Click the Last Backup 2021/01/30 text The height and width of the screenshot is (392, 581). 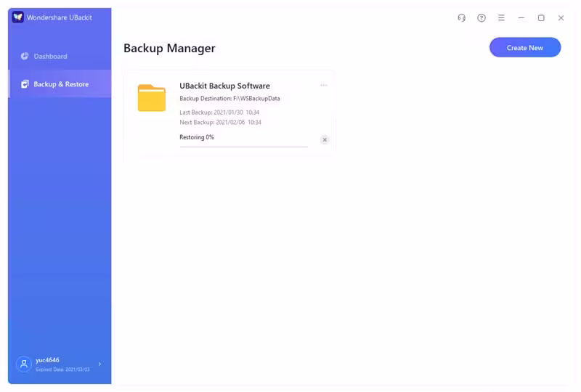click(x=219, y=113)
